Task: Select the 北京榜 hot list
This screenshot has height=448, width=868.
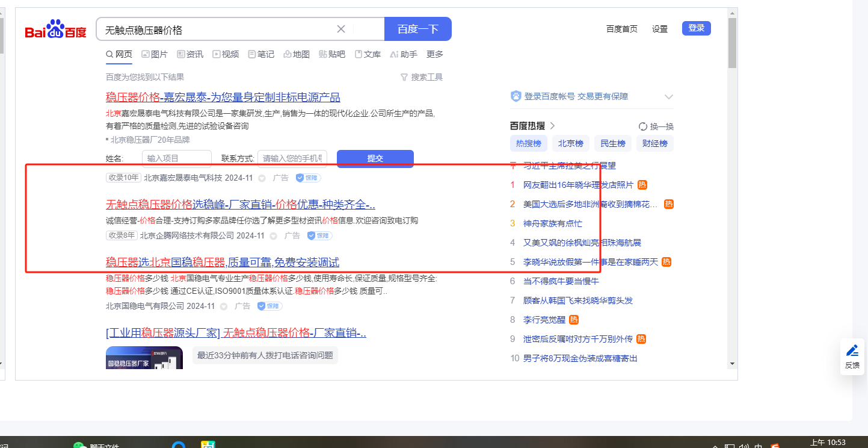Action: 570,143
